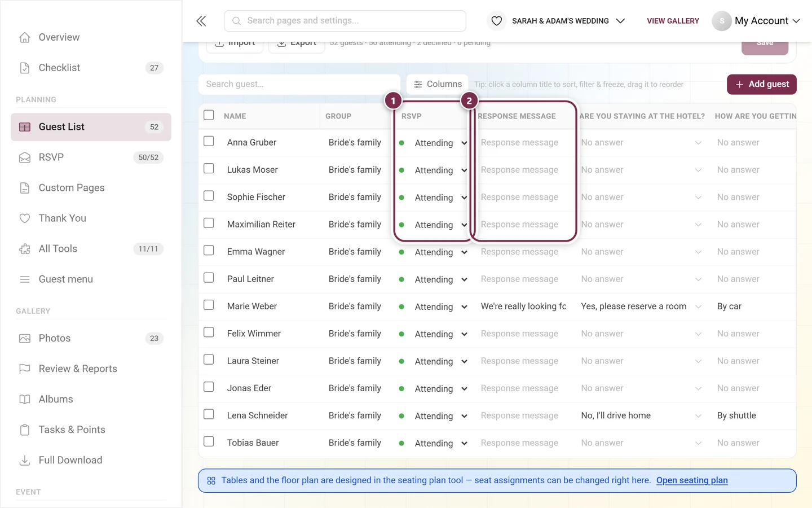Click the Guest List table icon

pyautogui.click(x=25, y=127)
